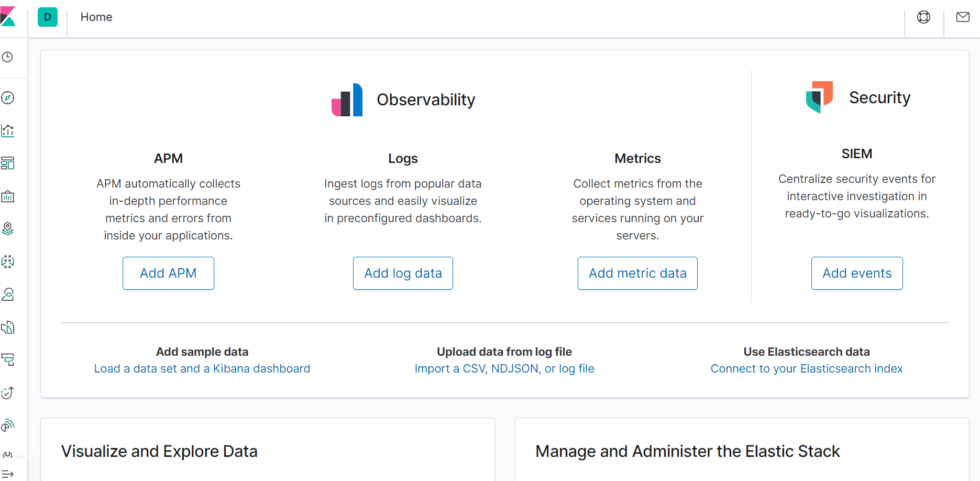Follow Import a CSV, NDJSON, or log file link
Image resolution: width=980 pixels, height=481 pixels.
point(504,369)
